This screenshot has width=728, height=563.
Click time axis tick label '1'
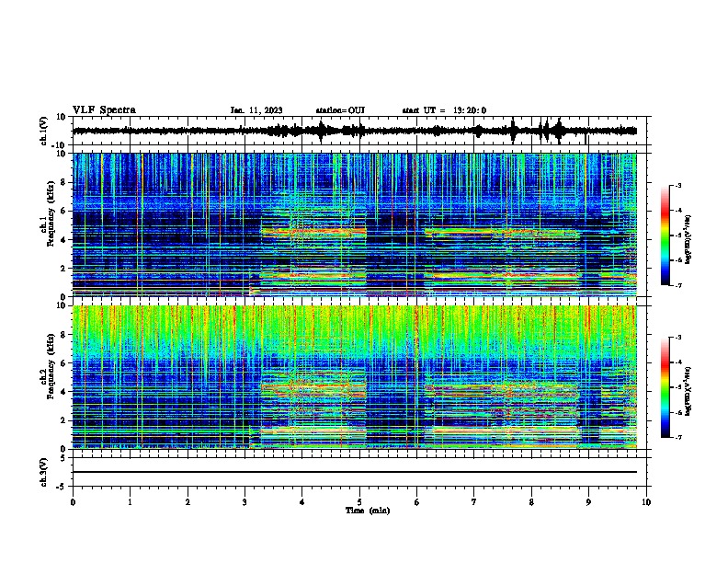pos(130,502)
